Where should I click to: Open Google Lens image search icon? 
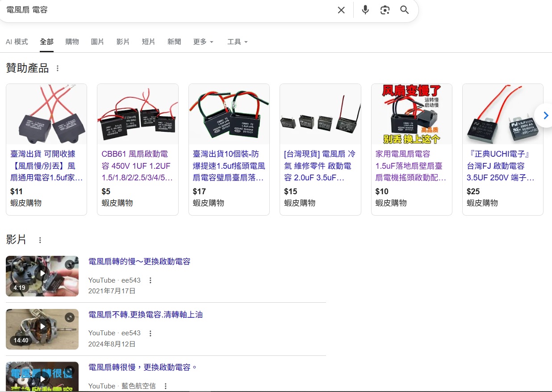click(x=385, y=10)
